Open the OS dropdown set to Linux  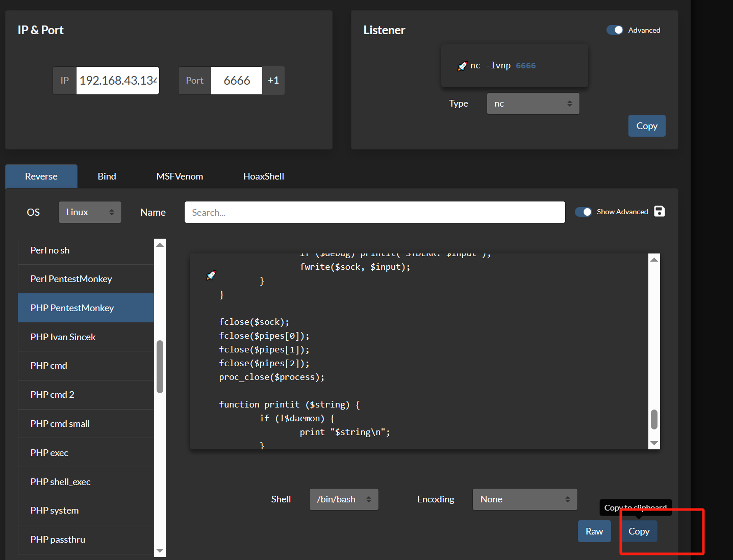click(x=90, y=212)
